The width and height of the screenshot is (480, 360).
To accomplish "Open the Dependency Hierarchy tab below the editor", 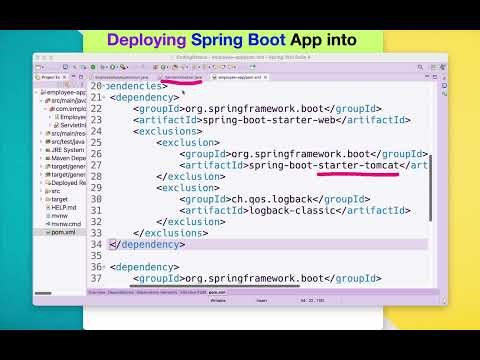I will [x=157, y=292].
